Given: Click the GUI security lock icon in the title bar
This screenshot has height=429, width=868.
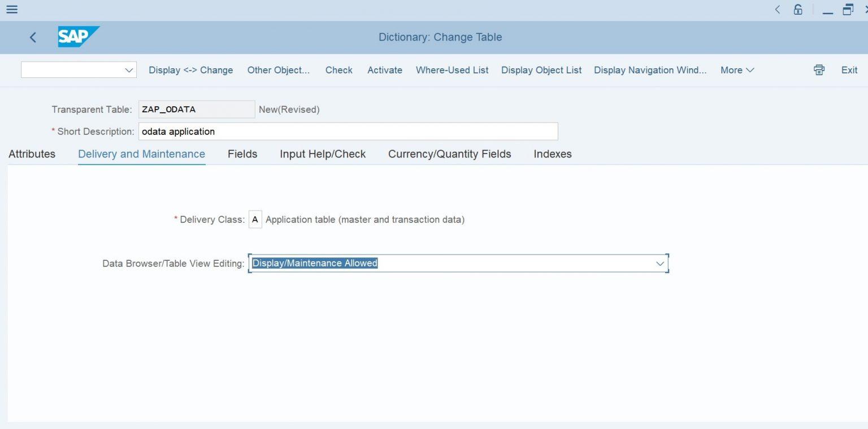Looking at the screenshot, I should (x=797, y=9).
